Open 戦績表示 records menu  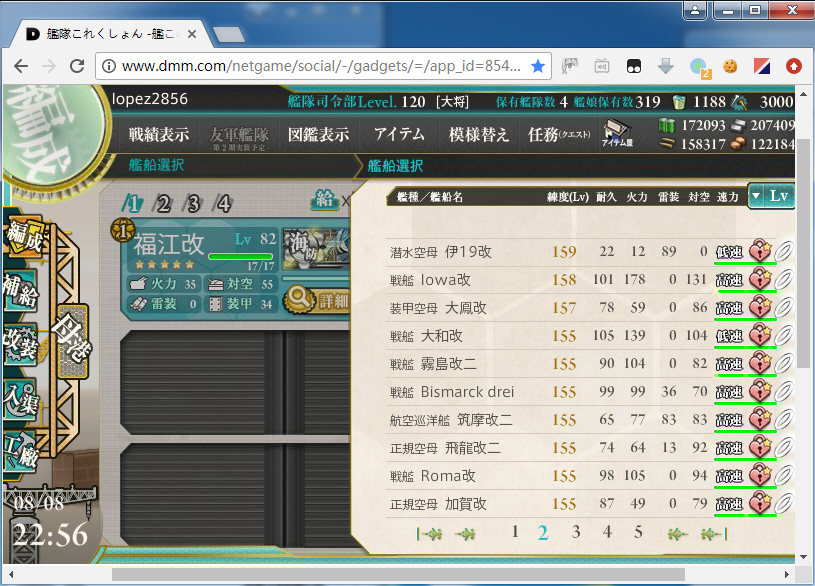point(159,135)
